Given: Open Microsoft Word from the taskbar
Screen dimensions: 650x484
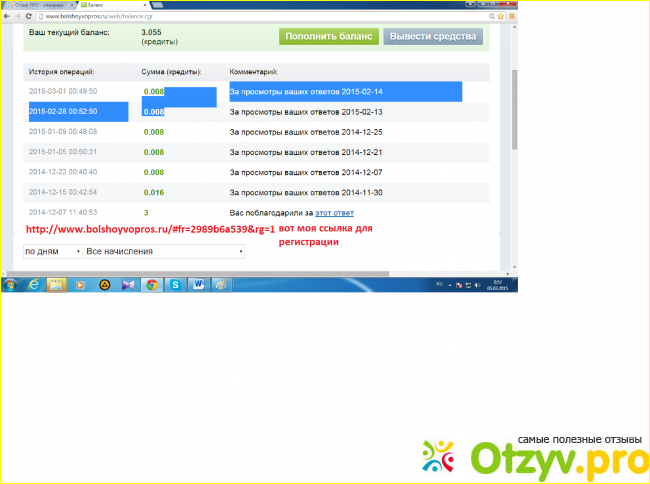Looking at the screenshot, I should point(197,285).
